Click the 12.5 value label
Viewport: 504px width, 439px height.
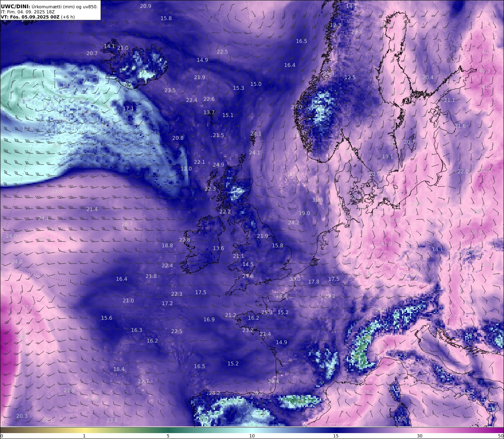tap(350, 78)
